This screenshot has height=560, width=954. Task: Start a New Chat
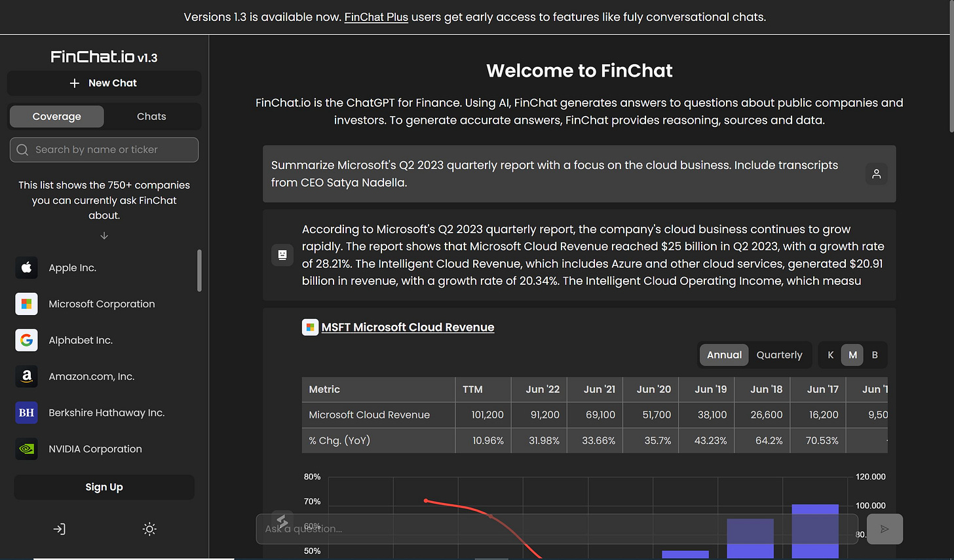point(104,83)
